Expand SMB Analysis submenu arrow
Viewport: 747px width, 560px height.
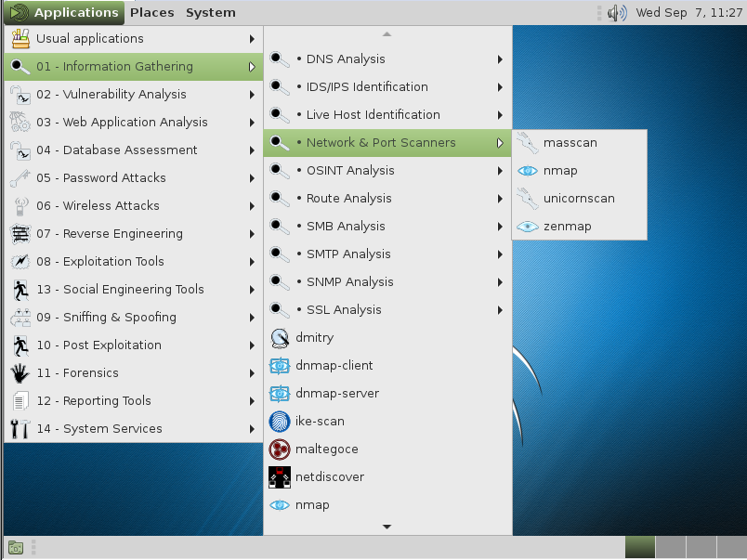click(500, 227)
